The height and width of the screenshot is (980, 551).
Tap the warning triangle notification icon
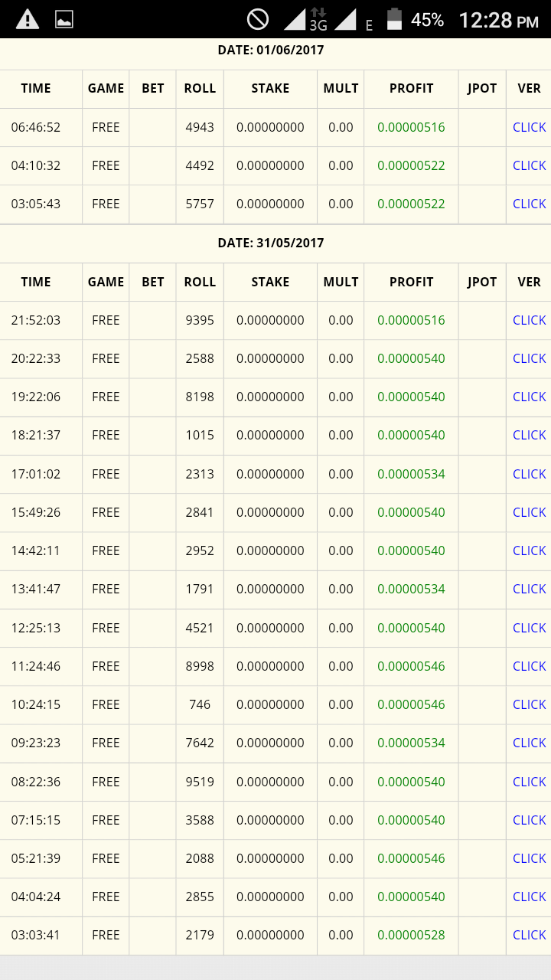pyautogui.click(x=28, y=19)
